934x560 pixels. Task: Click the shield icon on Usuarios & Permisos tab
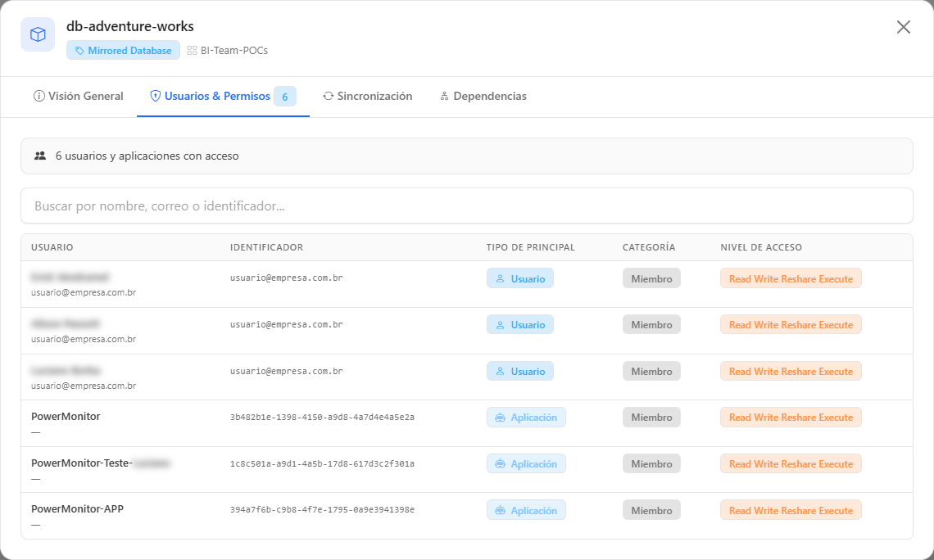155,96
